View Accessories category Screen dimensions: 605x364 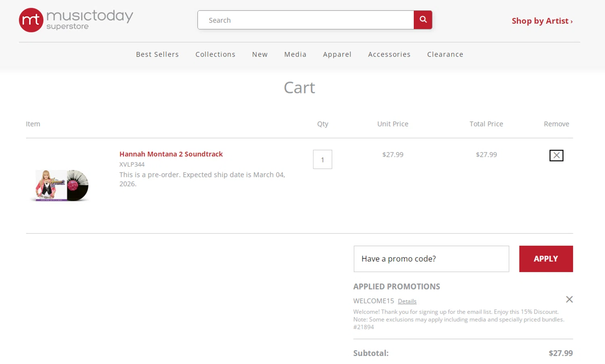click(389, 54)
